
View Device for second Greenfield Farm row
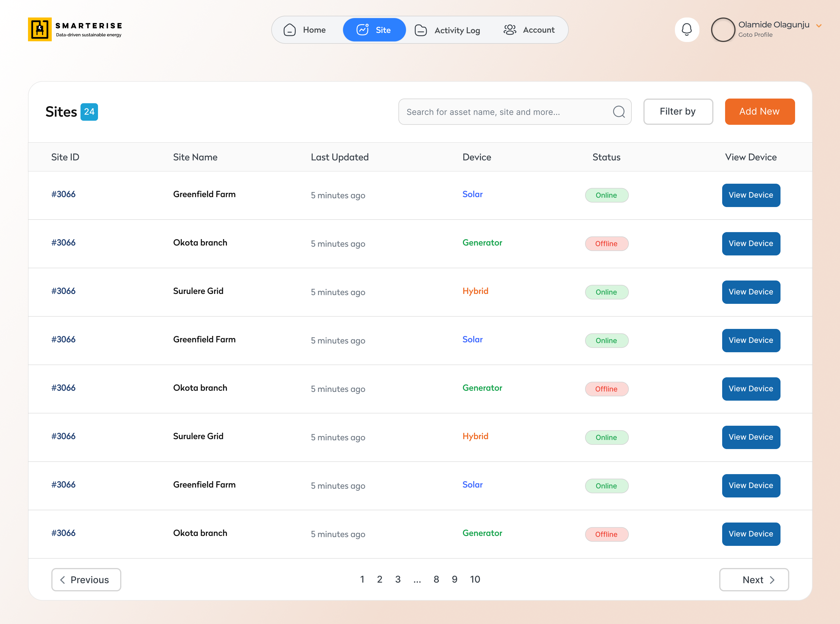(751, 340)
